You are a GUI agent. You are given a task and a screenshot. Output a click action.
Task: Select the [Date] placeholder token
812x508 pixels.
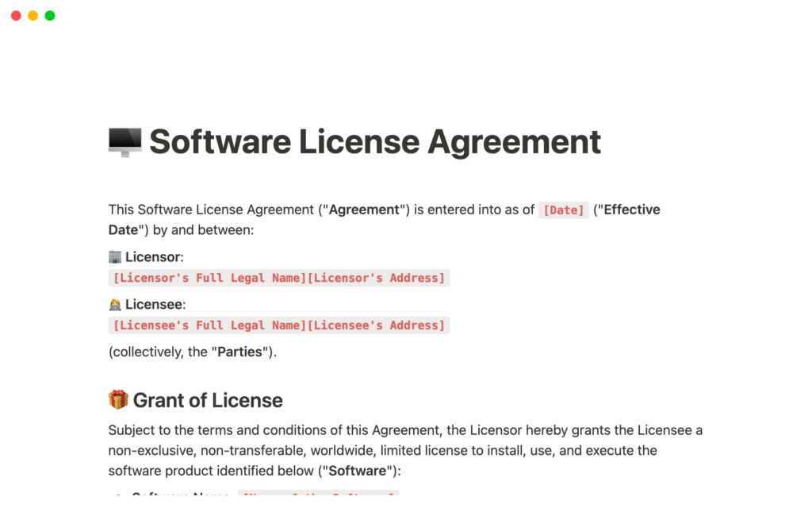pyautogui.click(x=563, y=210)
